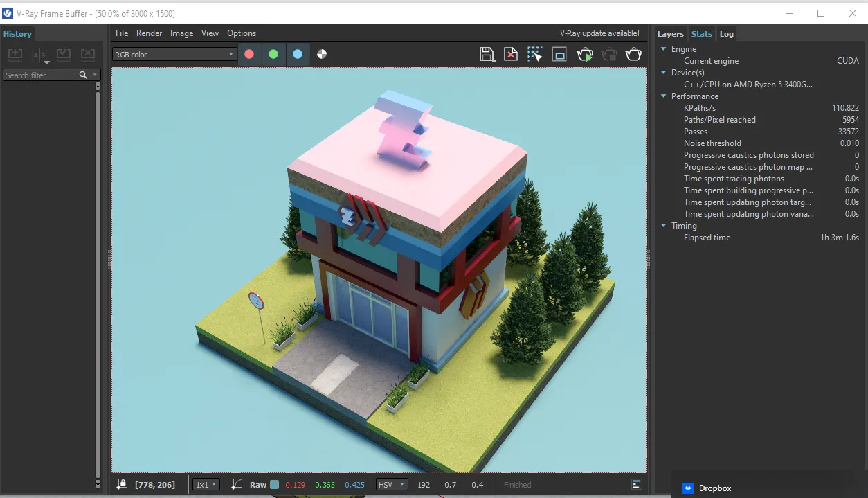Click the A/B compare icon in History
This screenshot has width=868, height=498.
(x=39, y=55)
